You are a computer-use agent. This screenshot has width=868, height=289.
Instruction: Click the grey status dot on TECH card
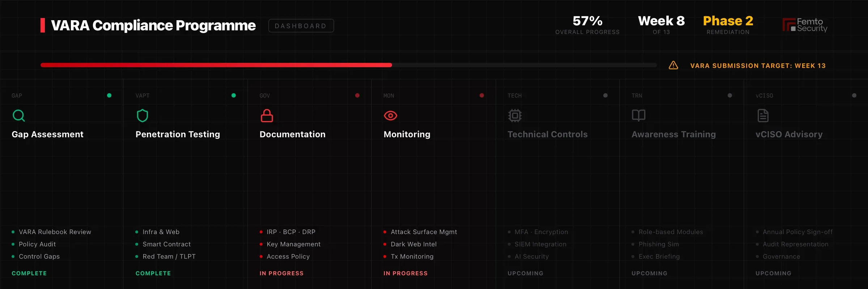pos(605,95)
